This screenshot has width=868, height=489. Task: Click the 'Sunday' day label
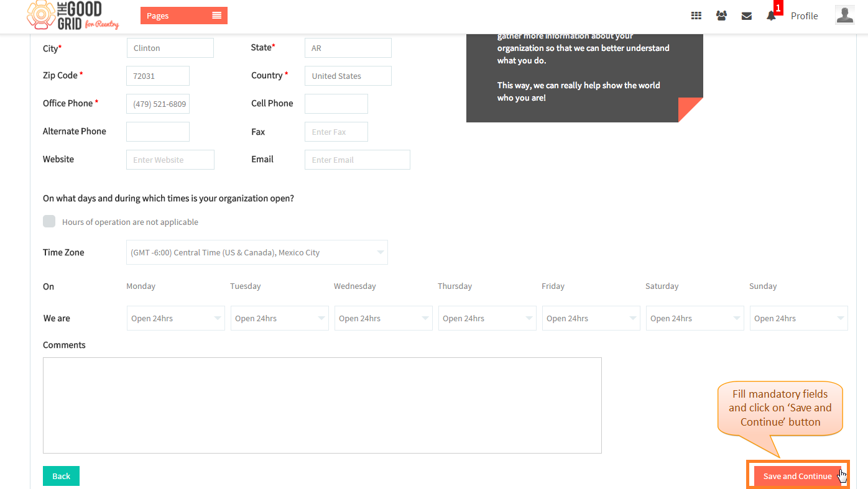click(763, 286)
